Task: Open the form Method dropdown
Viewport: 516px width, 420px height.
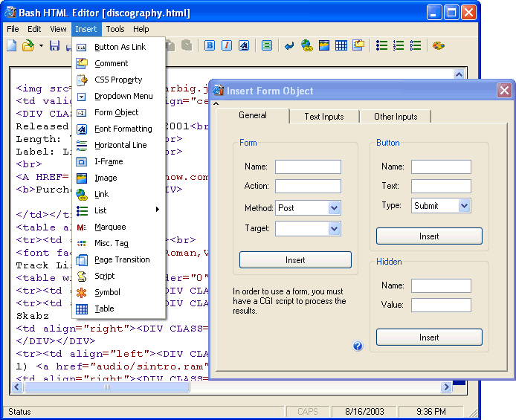Action: pyautogui.click(x=334, y=208)
